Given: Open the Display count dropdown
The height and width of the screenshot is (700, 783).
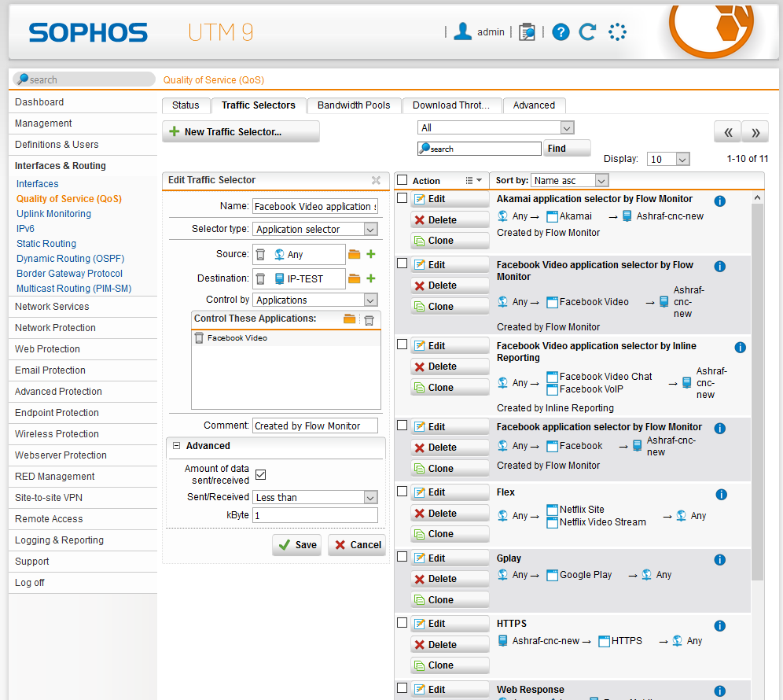Looking at the screenshot, I should click(668, 159).
